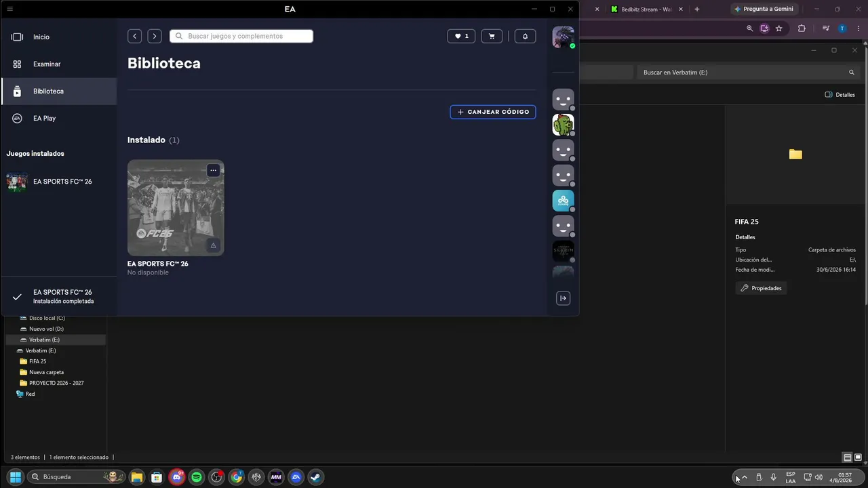Screen dimensions: 868x488
Task: Open EA notifications bell
Action: [525, 36]
